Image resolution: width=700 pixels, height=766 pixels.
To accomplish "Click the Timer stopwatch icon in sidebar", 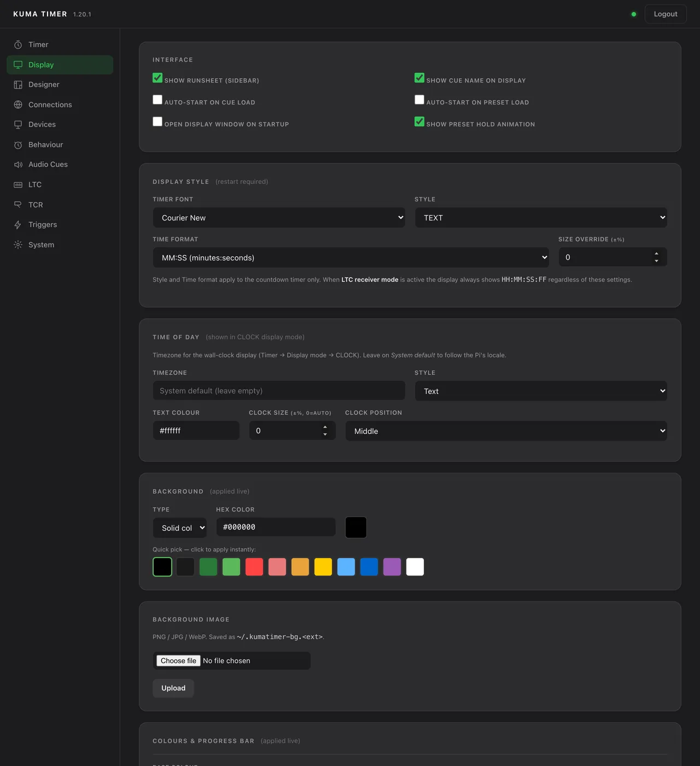I will (x=18, y=44).
